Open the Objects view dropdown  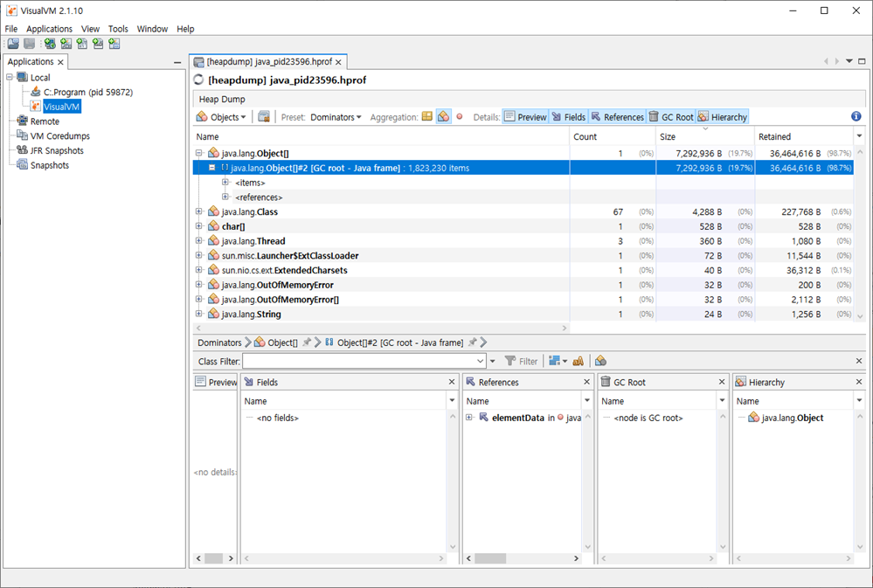coord(221,117)
